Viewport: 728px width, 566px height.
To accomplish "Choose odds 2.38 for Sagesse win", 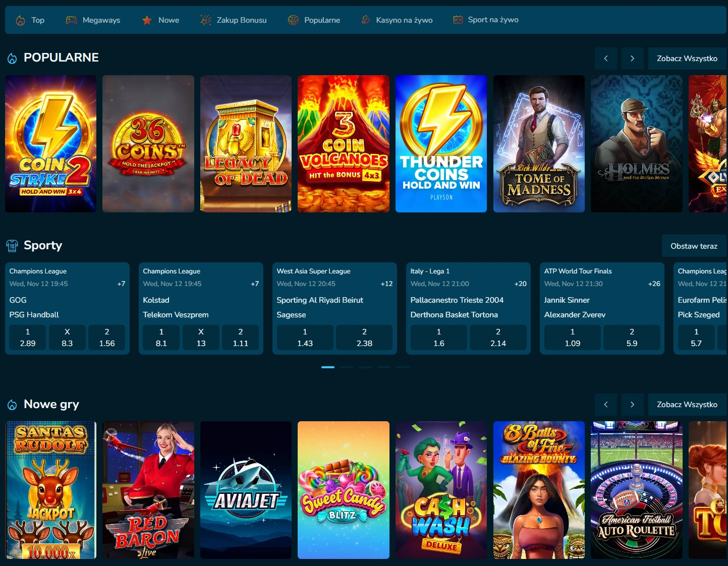I will (364, 337).
